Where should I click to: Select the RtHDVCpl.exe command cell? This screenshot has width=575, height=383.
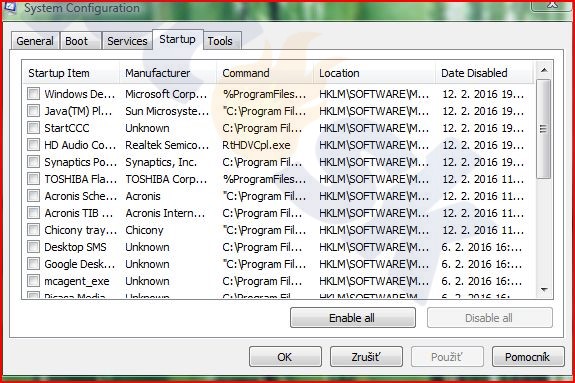256,145
